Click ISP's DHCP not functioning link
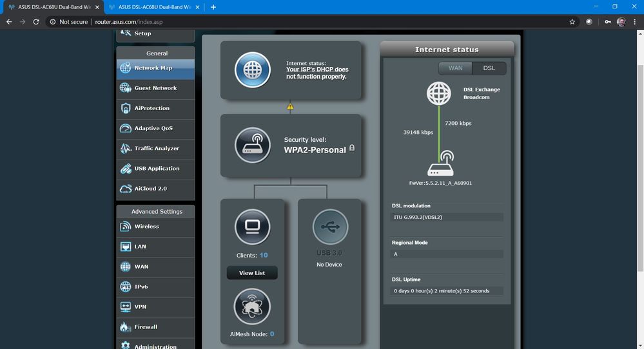The image size is (644, 349). click(317, 73)
